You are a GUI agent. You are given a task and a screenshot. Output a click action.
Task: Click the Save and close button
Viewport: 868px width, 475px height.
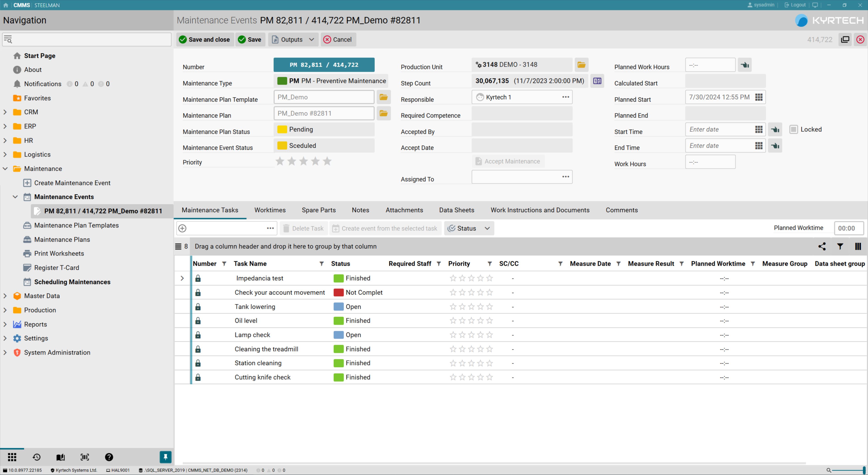(x=205, y=39)
